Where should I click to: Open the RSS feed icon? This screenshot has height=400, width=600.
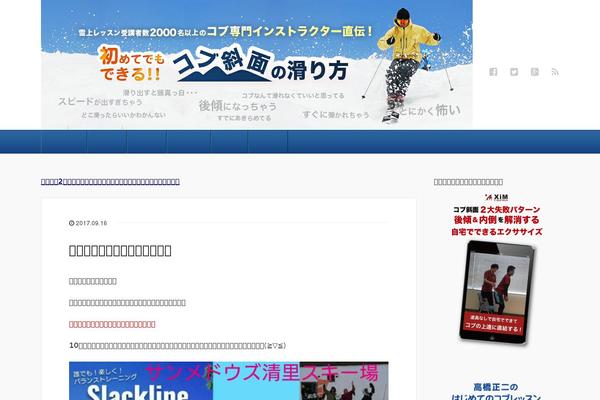555,72
